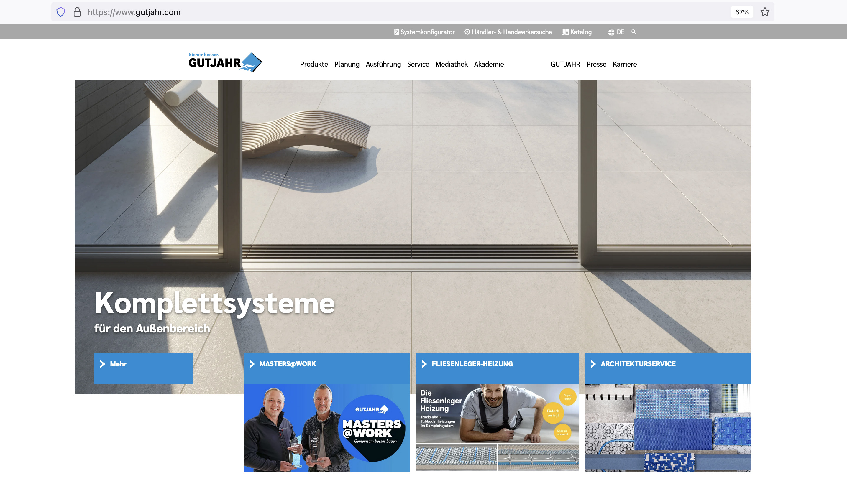Click the tracking protection shield icon
Screen dimensions: 847x504
60,12
